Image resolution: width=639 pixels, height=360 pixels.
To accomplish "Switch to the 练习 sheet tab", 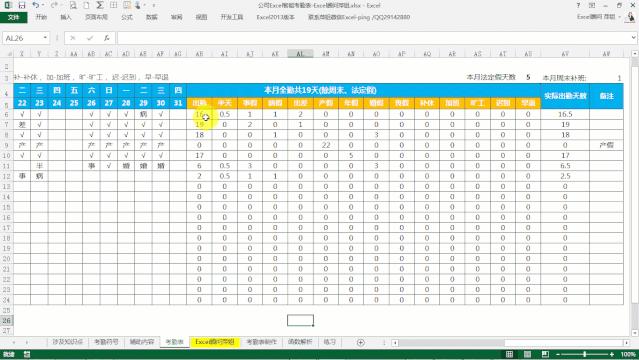I will pyautogui.click(x=329, y=342).
